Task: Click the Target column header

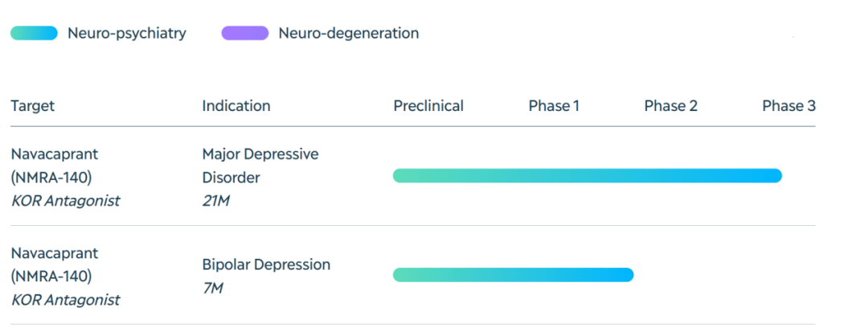Action: [33, 105]
